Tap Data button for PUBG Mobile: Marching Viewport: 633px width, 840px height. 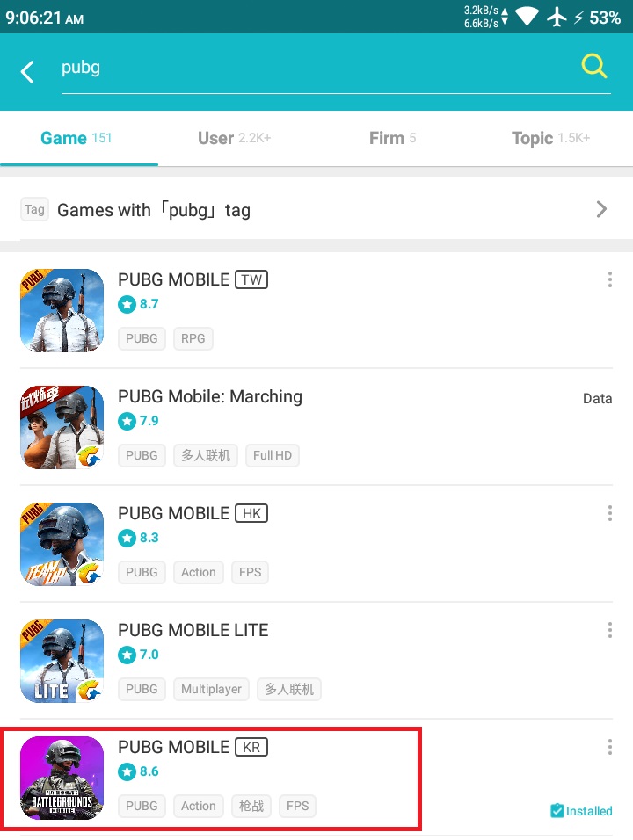(x=597, y=398)
